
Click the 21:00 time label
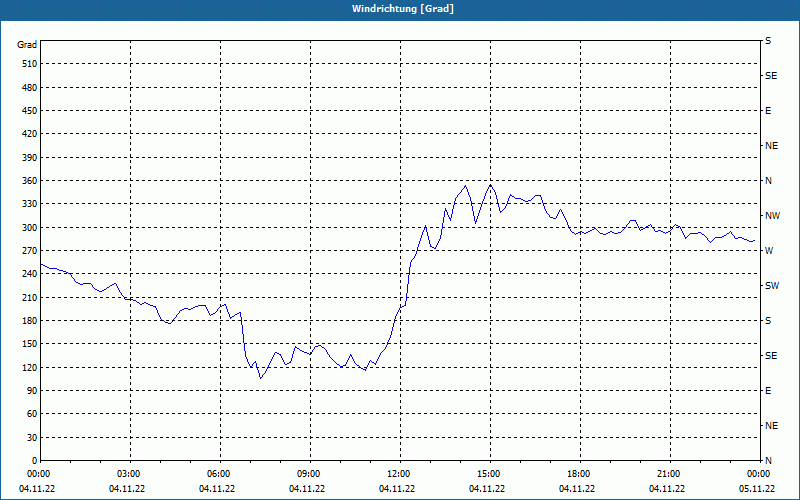666,474
